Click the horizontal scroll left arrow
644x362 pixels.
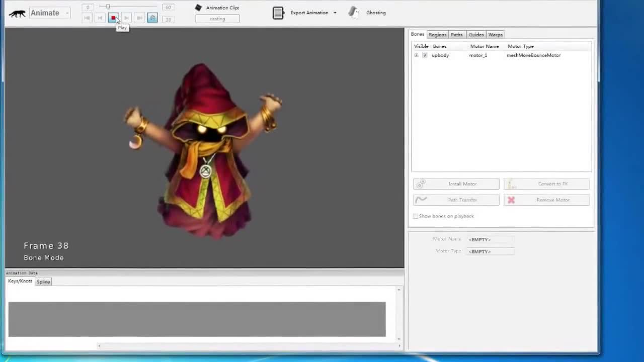pyautogui.click(x=99, y=345)
